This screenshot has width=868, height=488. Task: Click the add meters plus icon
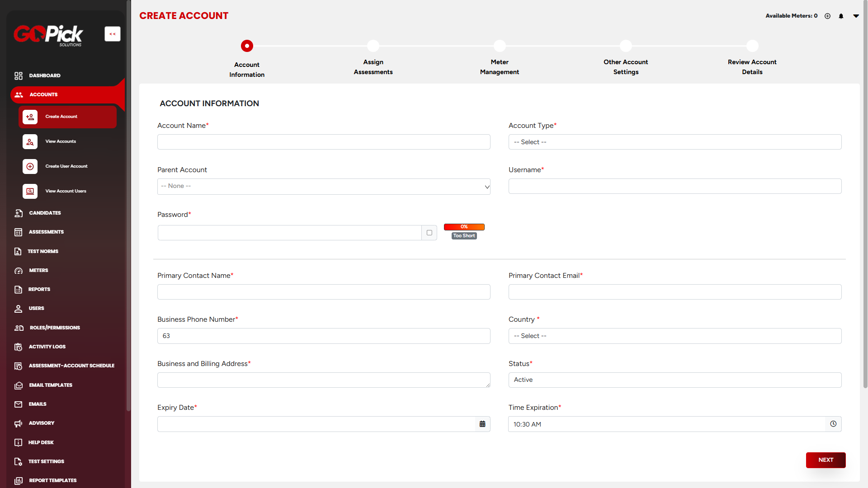[x=827, y=16]
